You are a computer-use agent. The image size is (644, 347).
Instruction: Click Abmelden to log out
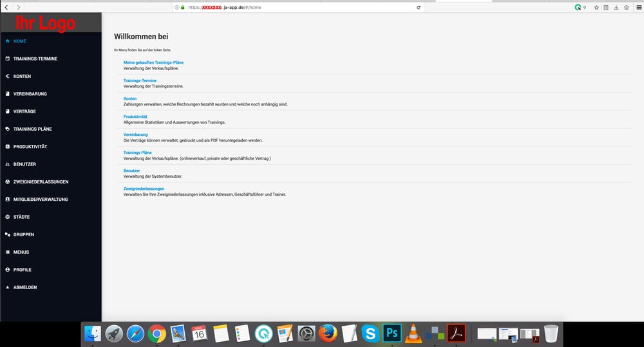tap(24, 288)
